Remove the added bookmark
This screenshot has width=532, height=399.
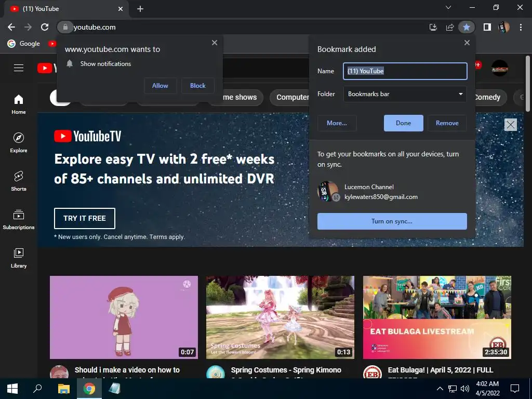447,123
